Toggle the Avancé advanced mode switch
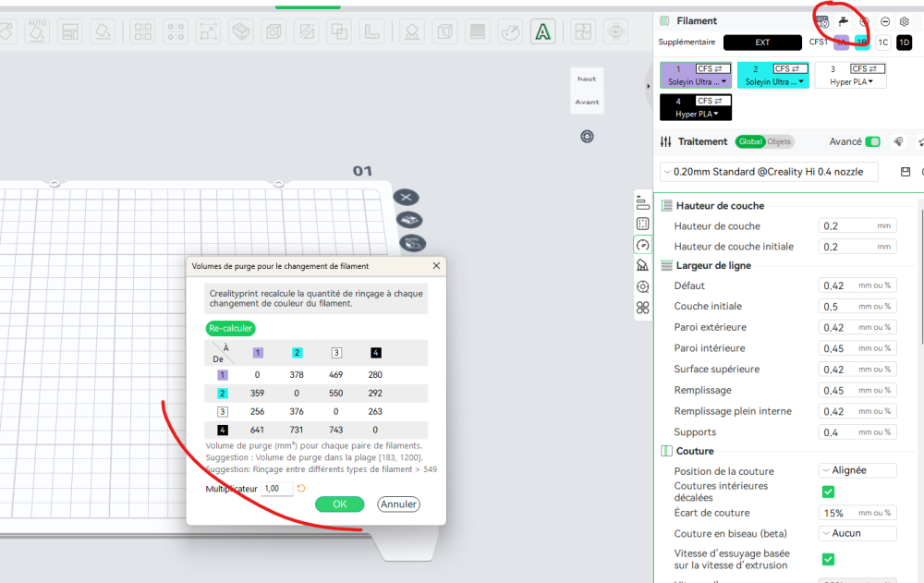924x583 pixels. pos(873,141)
